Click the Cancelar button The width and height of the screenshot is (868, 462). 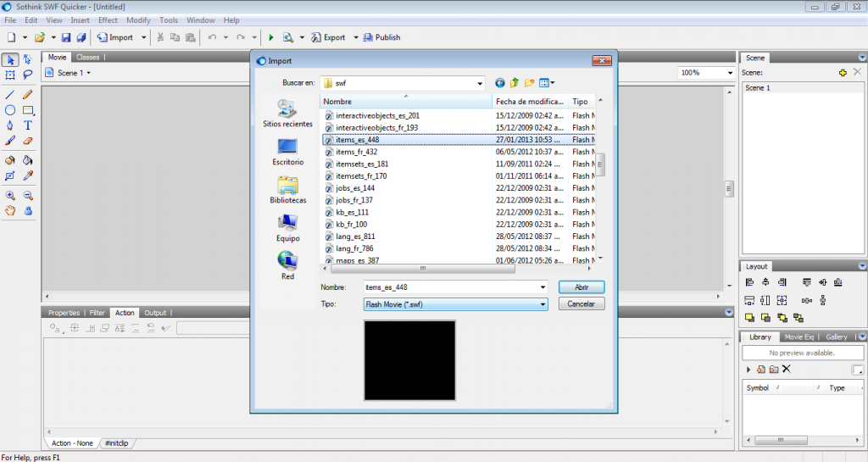[581, 303]
